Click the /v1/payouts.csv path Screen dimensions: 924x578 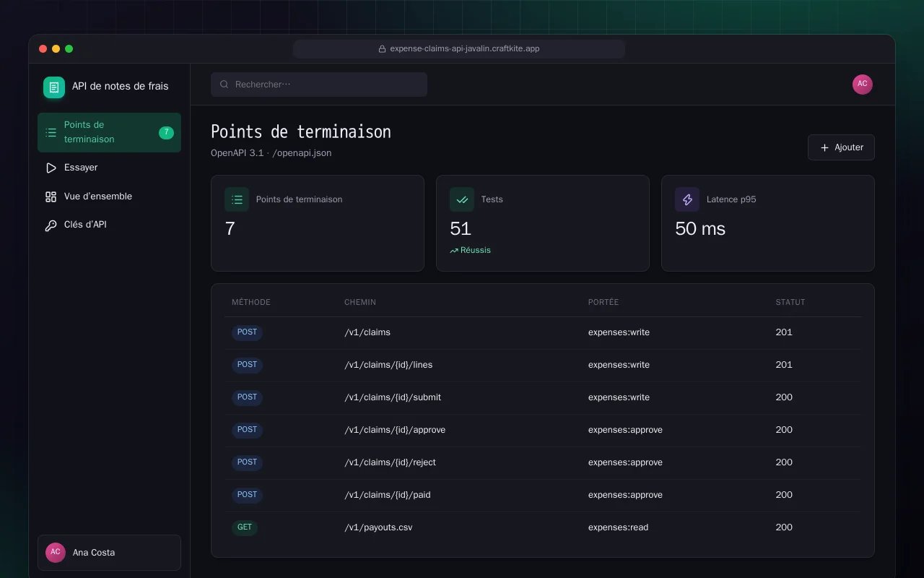(x=378, y=527)
